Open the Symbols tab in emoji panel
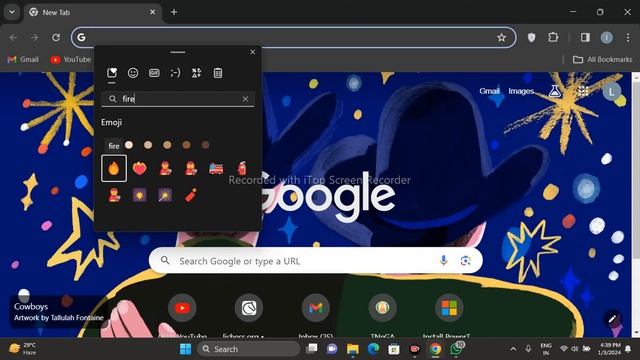This screenshot has width=640, height=360. pyautogui.click(x=196, y=73)
